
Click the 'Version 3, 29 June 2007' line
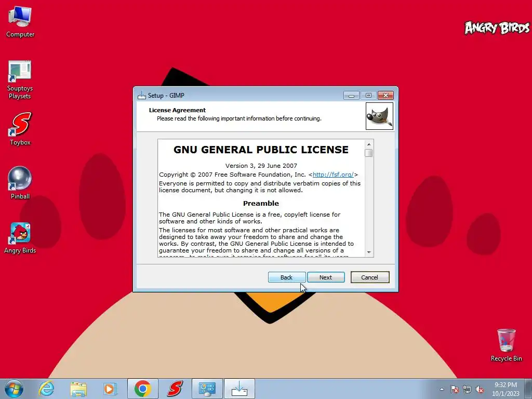(x=261, y=166)
